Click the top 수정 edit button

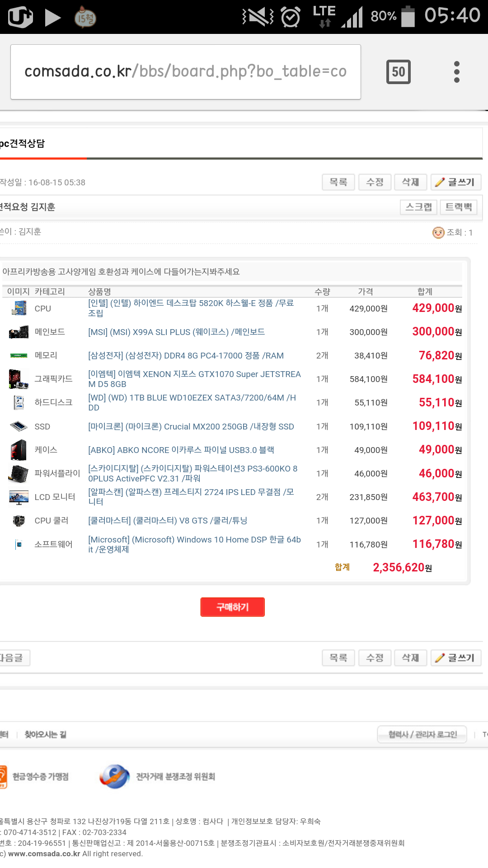coord(375,182)
